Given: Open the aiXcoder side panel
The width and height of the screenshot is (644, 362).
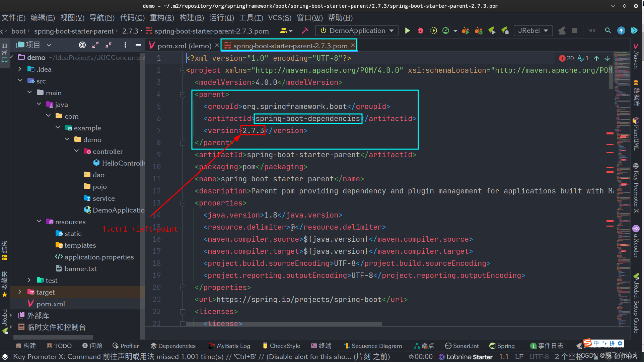Looking at the screenshot, I should coord(636,241).
